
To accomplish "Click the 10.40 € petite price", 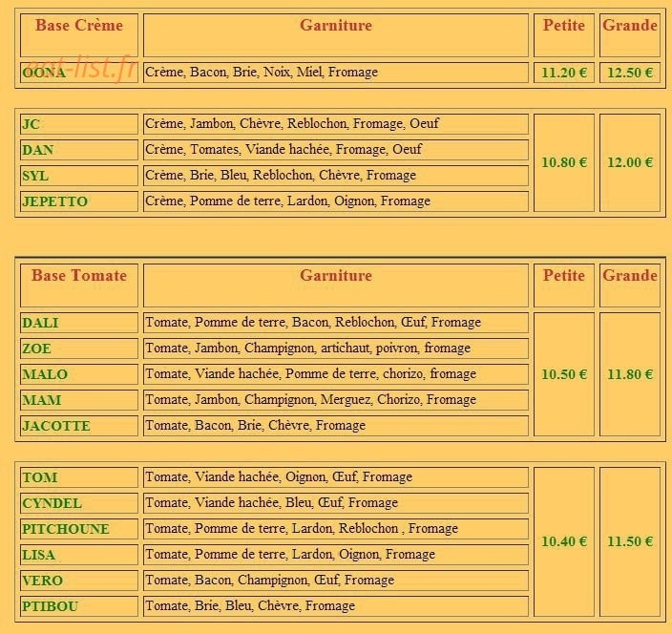I will [x=563, y=541].
